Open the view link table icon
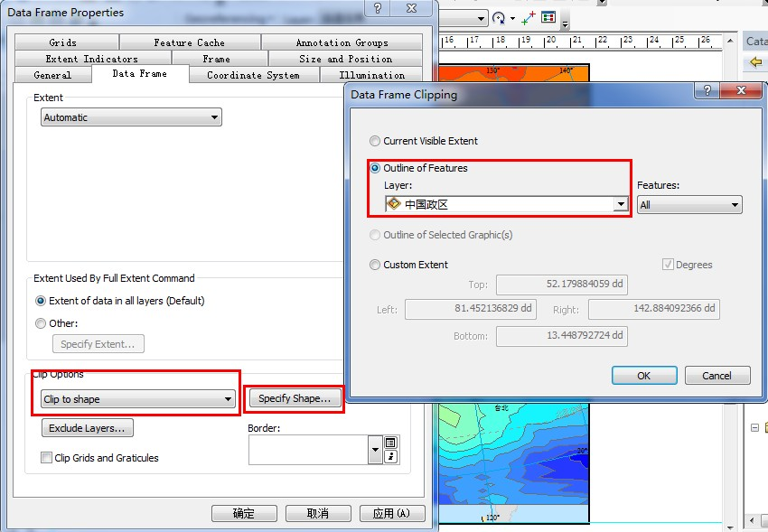Screen dimensions: 768x532 (548, 18)
